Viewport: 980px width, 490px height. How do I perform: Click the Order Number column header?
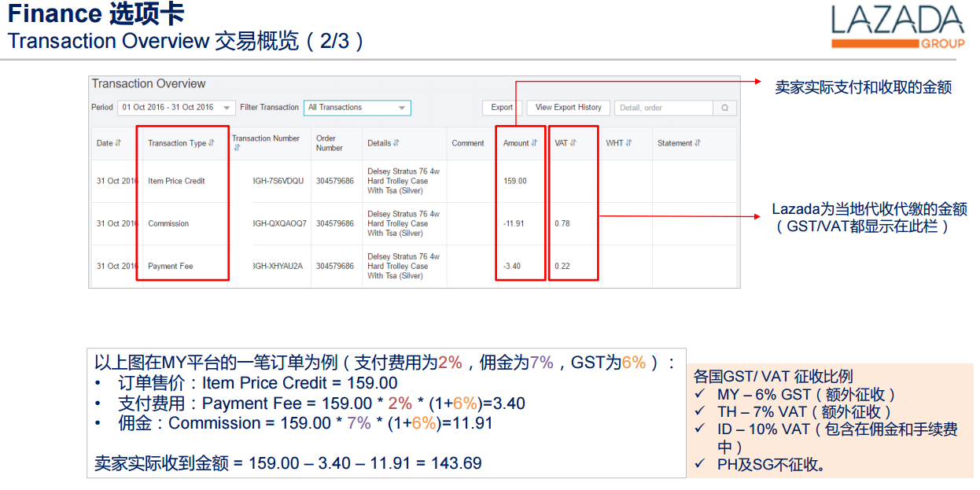[330, 143]
